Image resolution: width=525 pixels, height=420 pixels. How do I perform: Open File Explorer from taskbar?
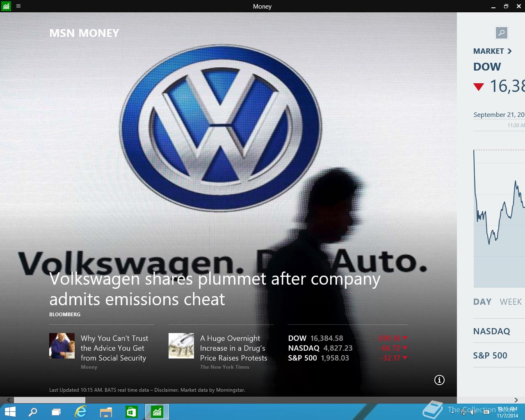[106, 412]
